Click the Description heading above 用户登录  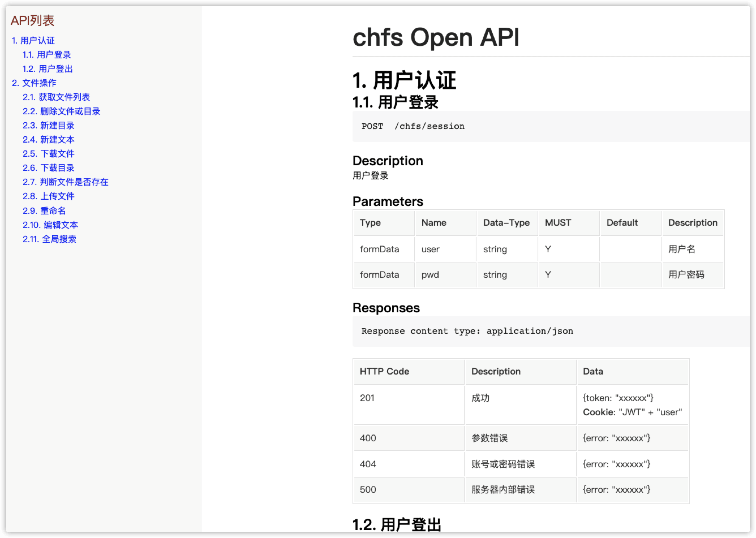tap(388, 161)
